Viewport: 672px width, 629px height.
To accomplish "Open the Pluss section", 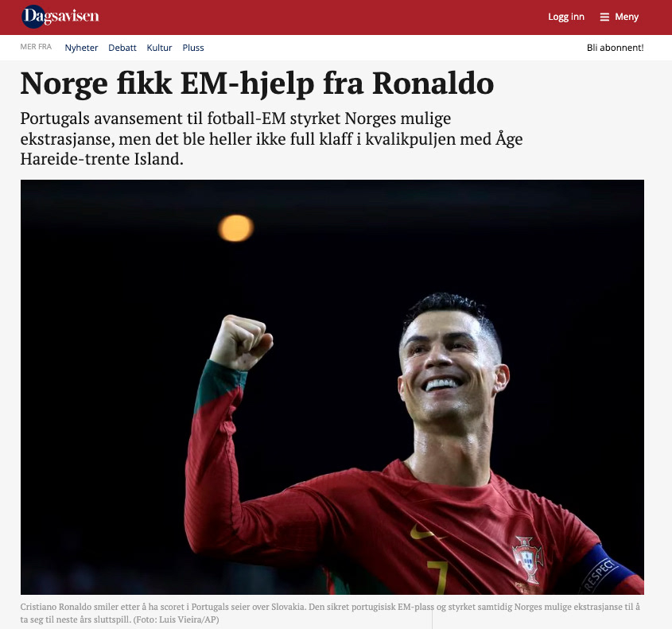I will point(193,48).
